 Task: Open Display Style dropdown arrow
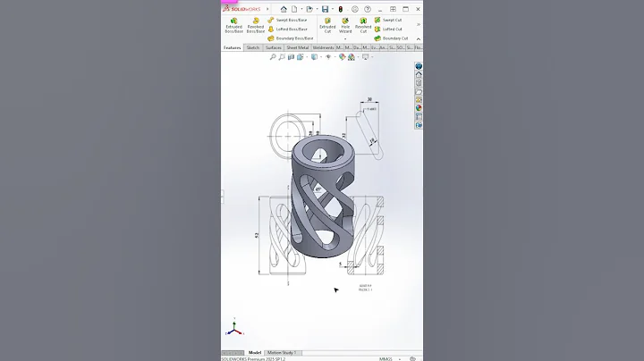[321, 57]
